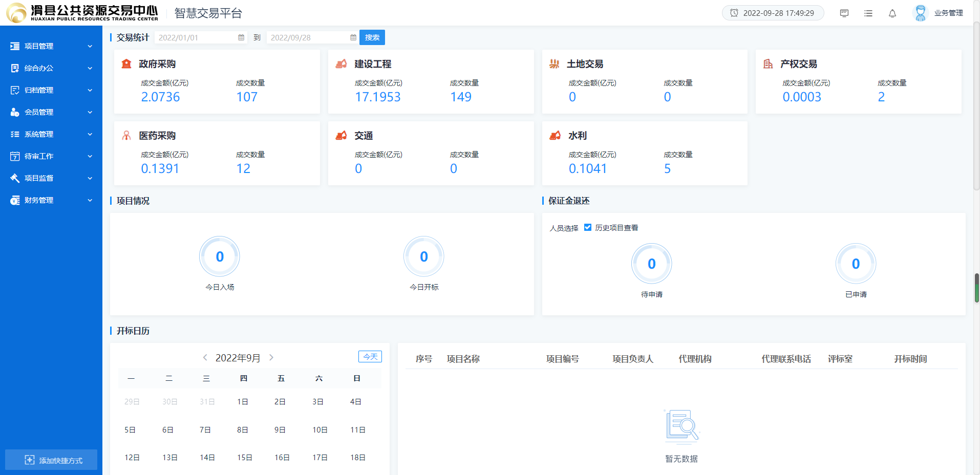Click the list menu icon in header
The width and height of the screenshot is (980, 475).
(x=868, y=13)
